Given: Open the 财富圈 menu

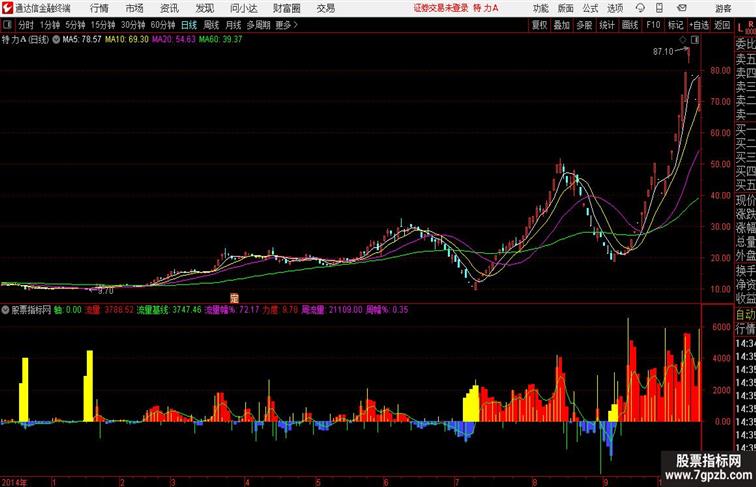Looking at the screenshot, I should click(x=287, y=8).
